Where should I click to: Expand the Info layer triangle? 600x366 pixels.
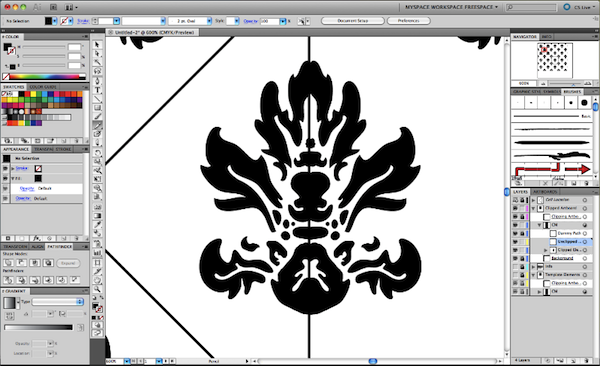coord(533,266)
